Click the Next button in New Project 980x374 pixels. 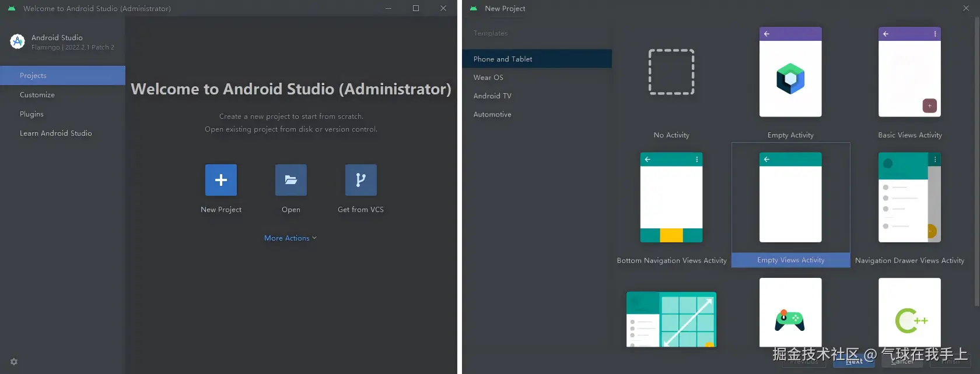coord(854,361)
